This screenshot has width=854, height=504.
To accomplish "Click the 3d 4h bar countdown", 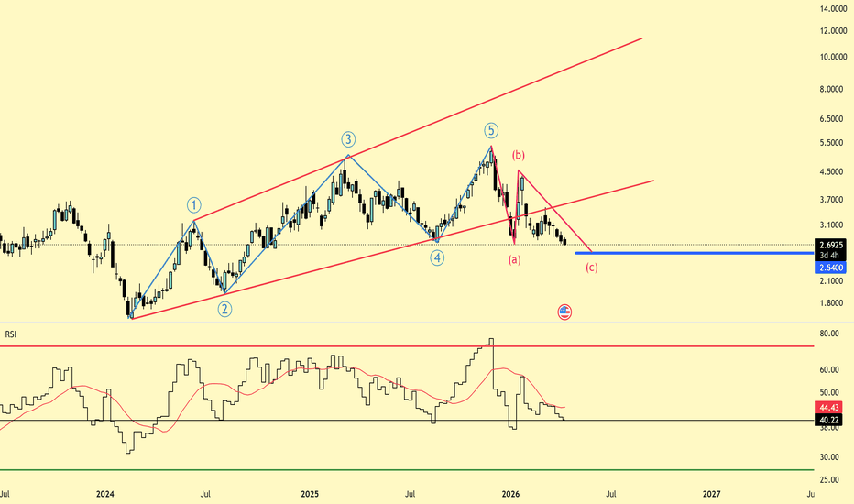I will tap(830, 255).
